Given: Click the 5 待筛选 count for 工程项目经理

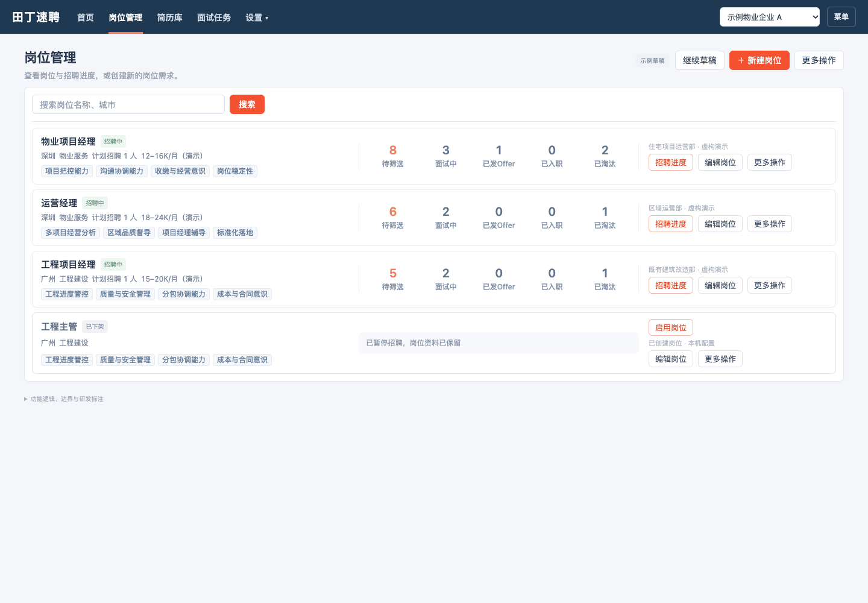Looking at the screenshot, I should 393,279.
